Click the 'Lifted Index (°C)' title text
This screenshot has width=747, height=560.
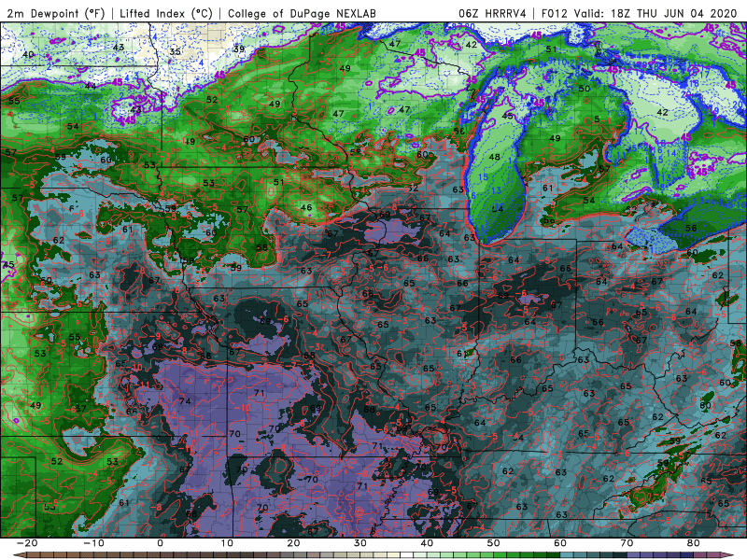(166, 13)
